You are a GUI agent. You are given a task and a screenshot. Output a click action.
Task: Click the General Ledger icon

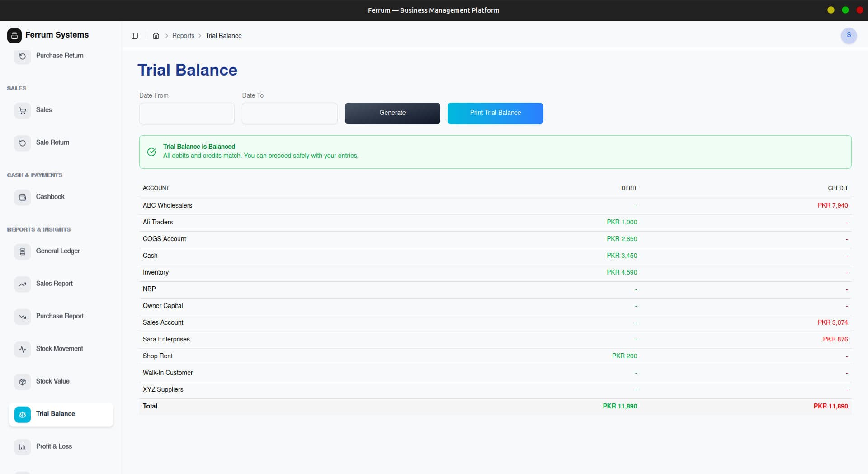23,251
